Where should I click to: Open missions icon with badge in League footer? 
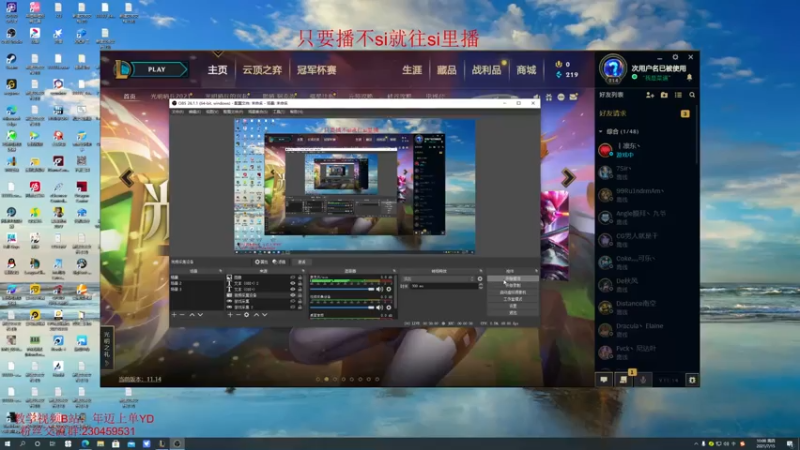623,379
